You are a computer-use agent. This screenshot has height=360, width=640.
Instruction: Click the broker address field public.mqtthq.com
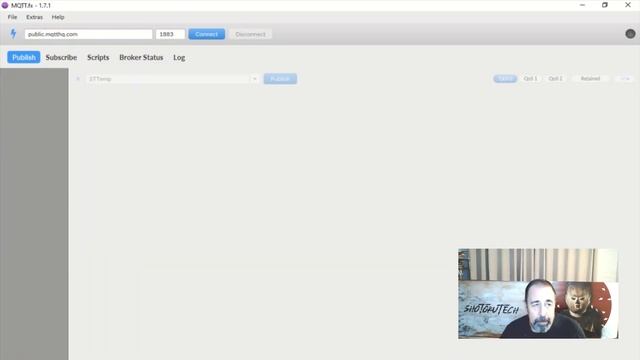coord(89,34)
